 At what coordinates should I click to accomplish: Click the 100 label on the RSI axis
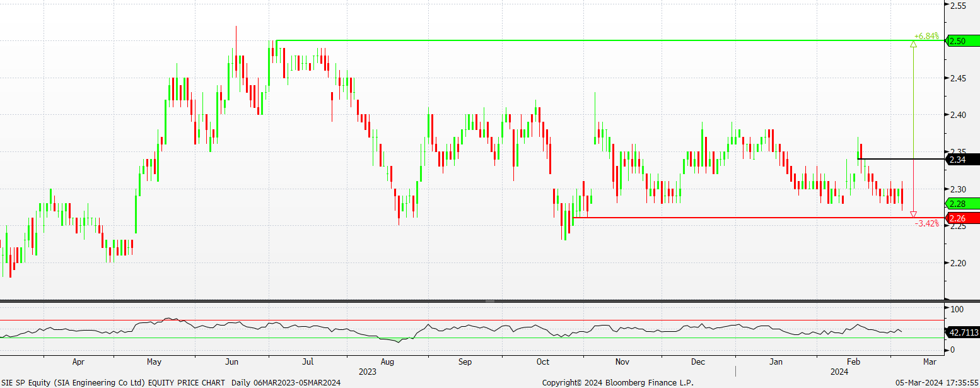(x=957, y=309)
